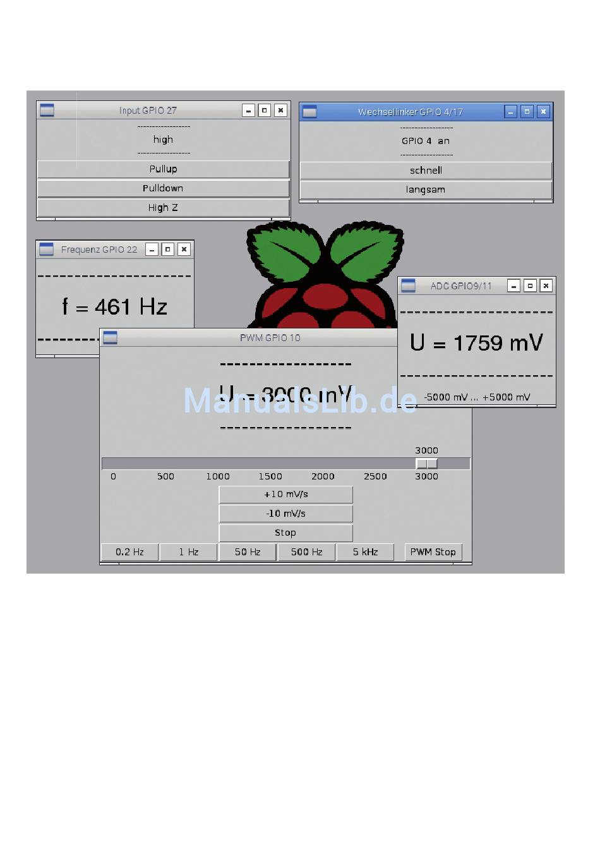Click the PWM Stop button
Screen dimensions: 600x868
(433, 552)
